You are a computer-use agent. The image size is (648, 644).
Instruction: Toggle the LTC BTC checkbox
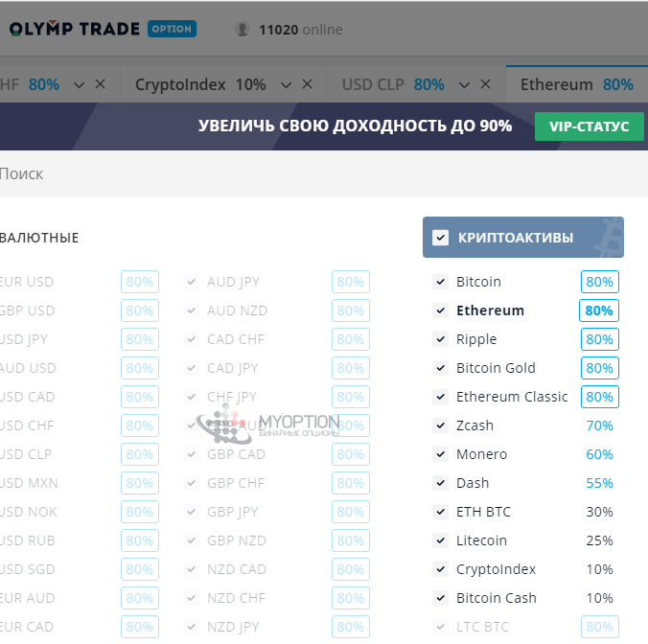coord(441,627)
